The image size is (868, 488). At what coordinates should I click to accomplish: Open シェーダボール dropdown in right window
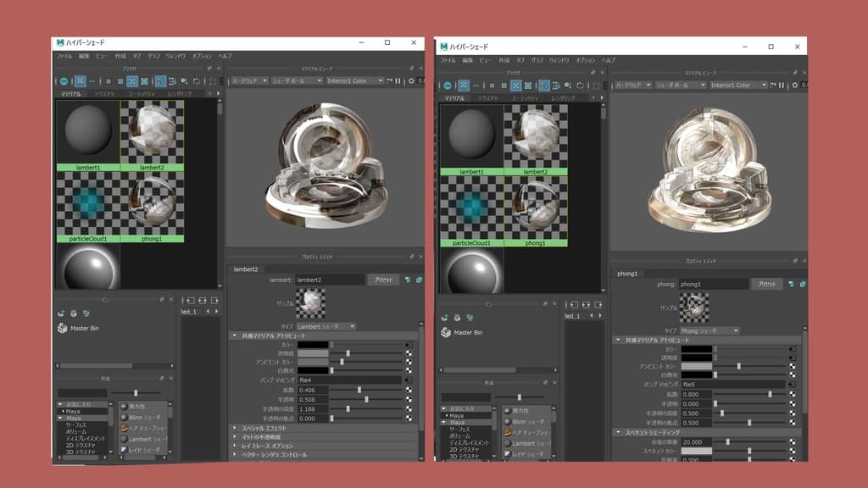[x=681, y=86]
